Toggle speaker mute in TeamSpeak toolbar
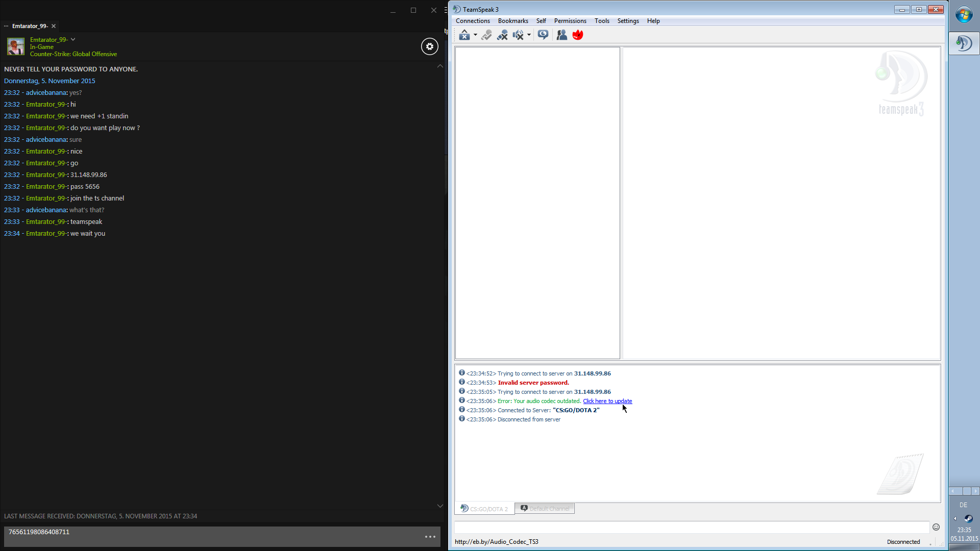Viewport: 980px width, 551px height. (518, 35)
